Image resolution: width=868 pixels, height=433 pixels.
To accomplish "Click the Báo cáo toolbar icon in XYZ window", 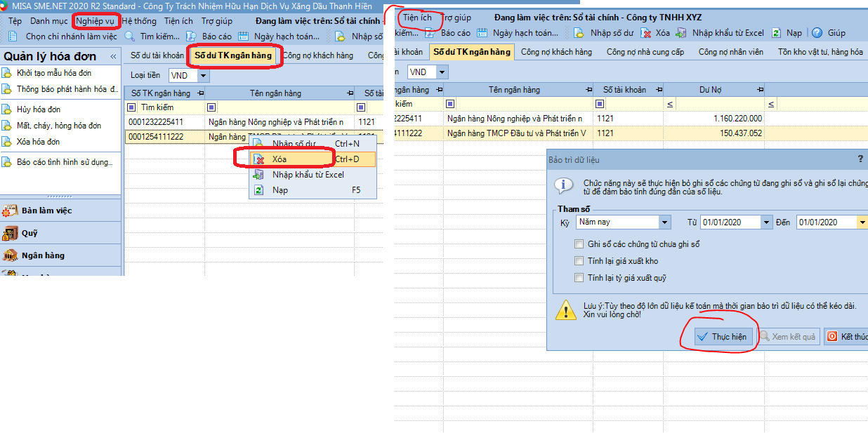I will (430, 33).
